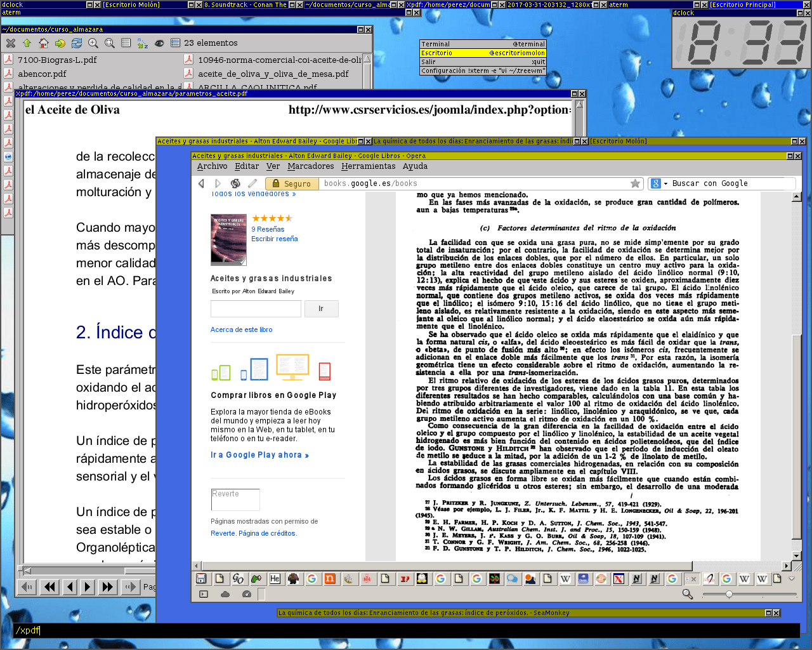Click the blue chat bubbles bookmark icon

(512, 578)
